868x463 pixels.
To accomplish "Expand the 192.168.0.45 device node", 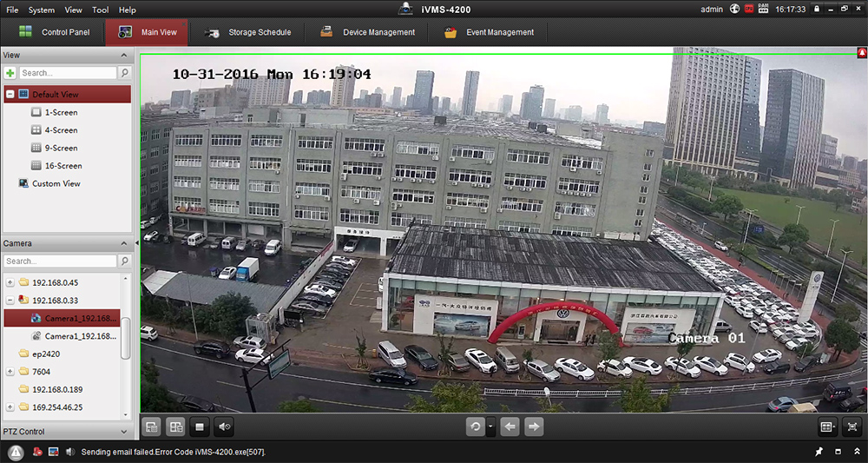I will [x=10, y=282].
